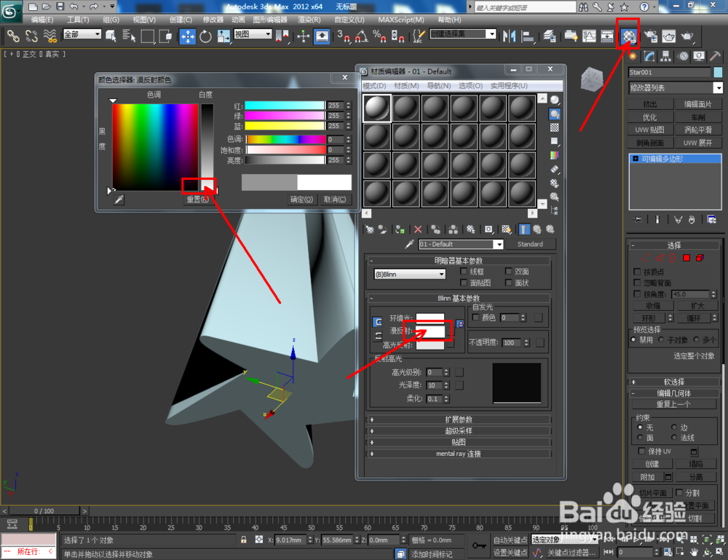Viewport: 728px width, 560px height.
Task: Click the Percent Snap toggle icon
Action: 379,36
